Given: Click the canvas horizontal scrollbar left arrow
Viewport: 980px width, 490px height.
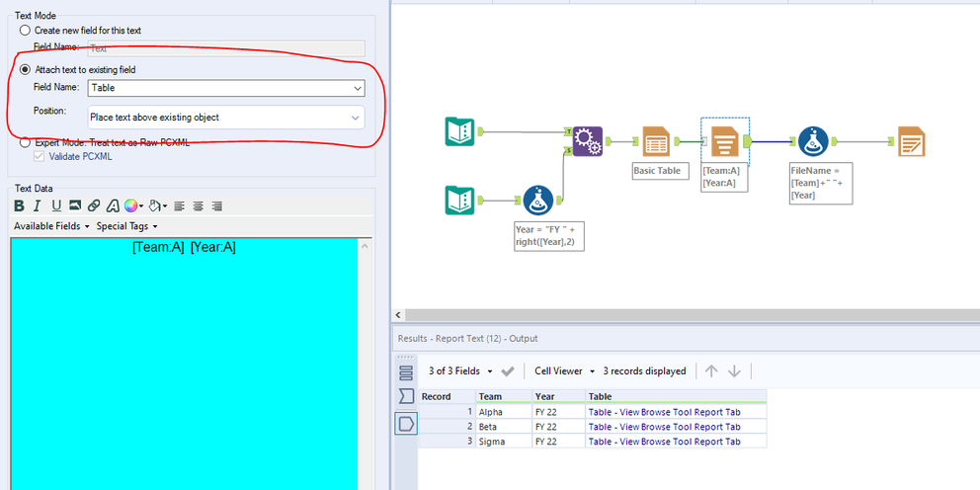Looking at the screenshot, I should (x=399, y=315).
